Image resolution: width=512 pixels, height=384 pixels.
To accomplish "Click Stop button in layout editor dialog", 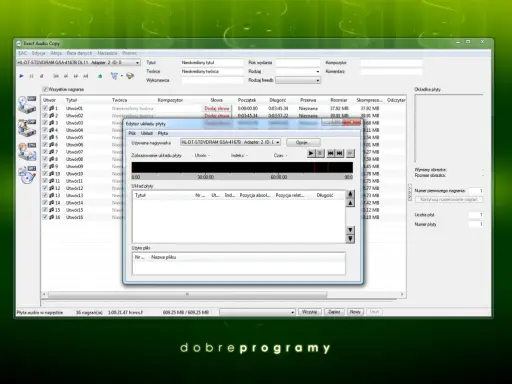I will click(320, 153).
